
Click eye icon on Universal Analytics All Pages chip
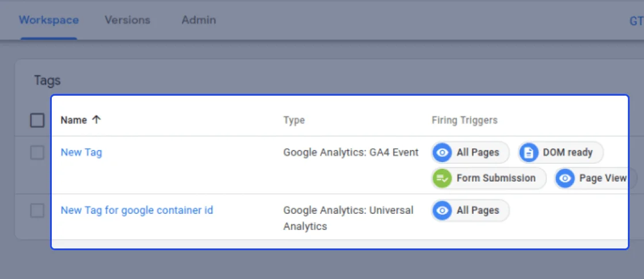click(x=443, y=210)
